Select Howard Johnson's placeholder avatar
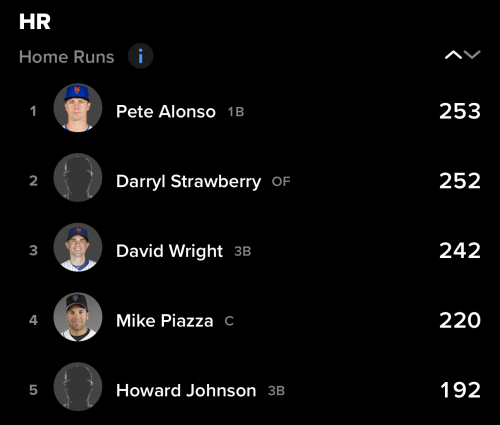 pos(78,387)
